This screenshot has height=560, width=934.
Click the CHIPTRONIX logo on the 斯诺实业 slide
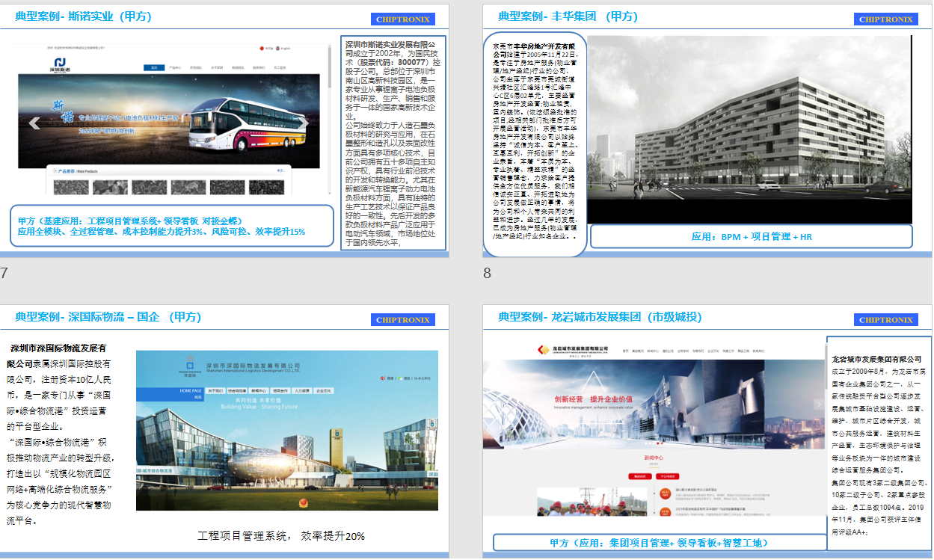click(403, 19)
